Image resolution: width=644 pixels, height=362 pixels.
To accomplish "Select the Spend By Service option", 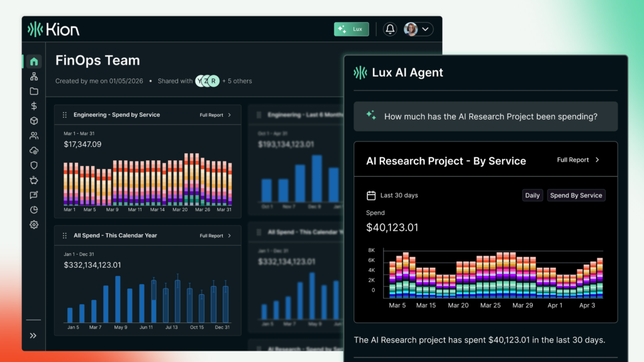I will coord(575,195).
